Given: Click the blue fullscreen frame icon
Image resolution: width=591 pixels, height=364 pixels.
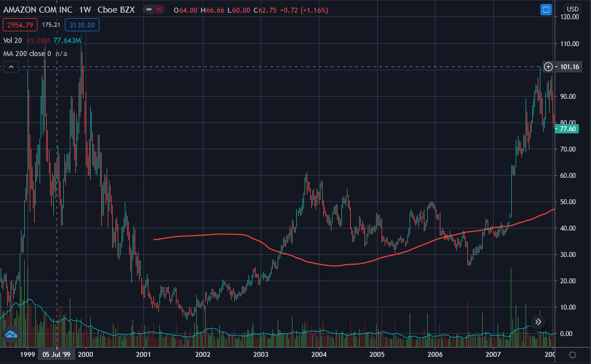Looking at the screenshot, I should pyautogui.click(x=546, y=9).
